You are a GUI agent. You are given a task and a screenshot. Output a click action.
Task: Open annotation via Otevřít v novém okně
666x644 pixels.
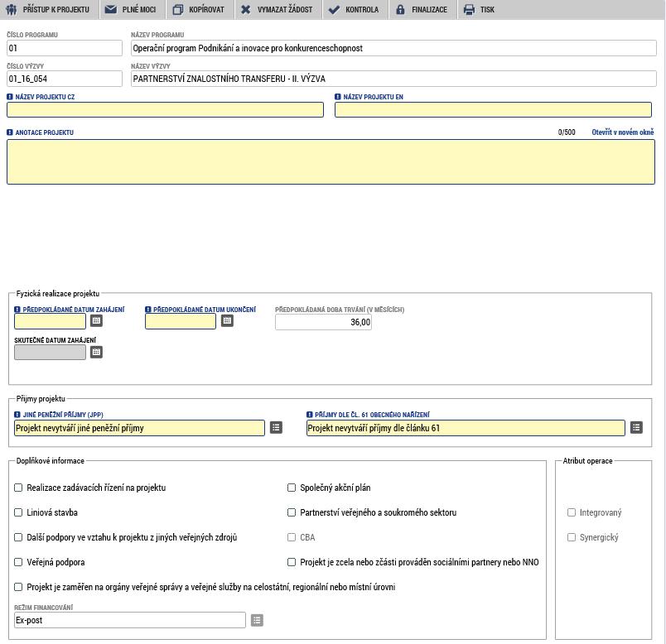623,132
